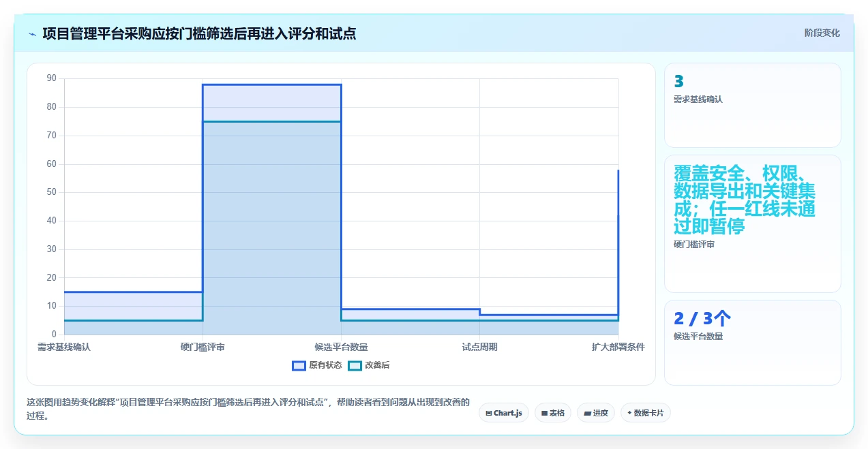Toggle the 改善后 legend entry
Image resolution: width=868 pixels, height=449 pixels.
pyautogui.click(x=369, y=365)
